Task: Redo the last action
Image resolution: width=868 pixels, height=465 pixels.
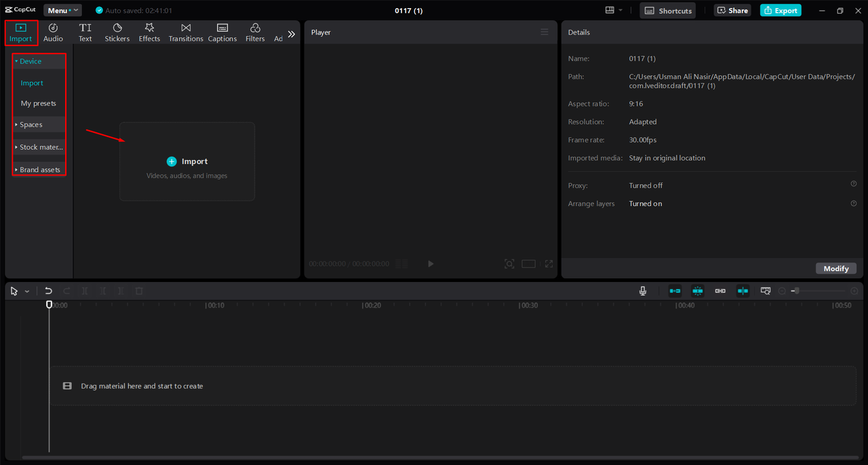Action: click(x=66, y=291)
